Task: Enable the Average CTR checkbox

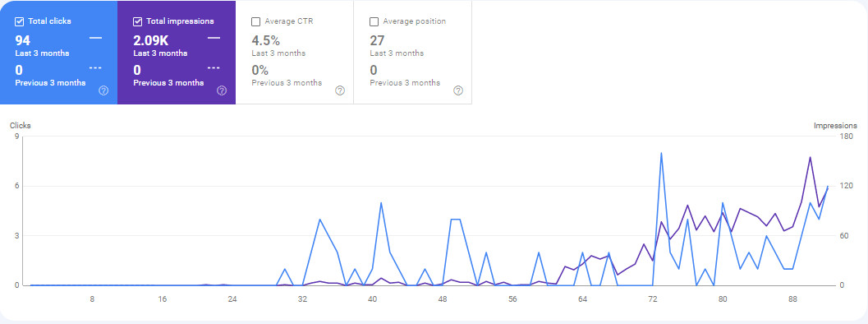Action: click(x=255, y=21)
